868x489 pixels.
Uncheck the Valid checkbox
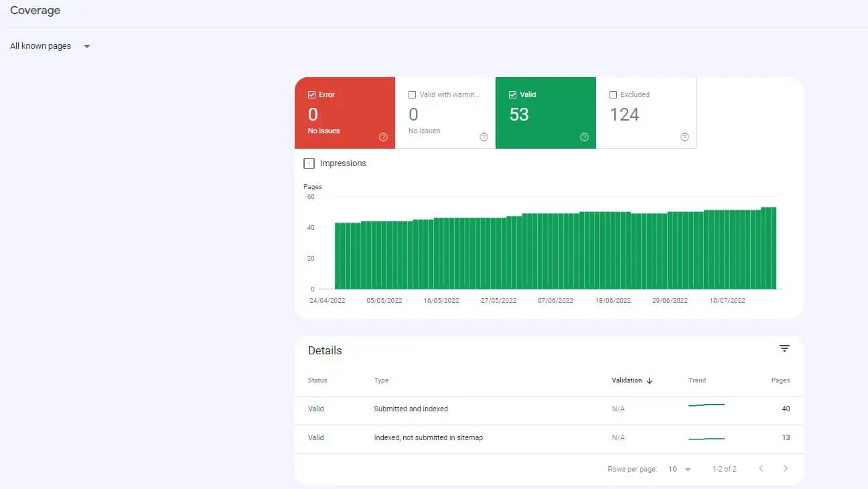coord(512,95)
